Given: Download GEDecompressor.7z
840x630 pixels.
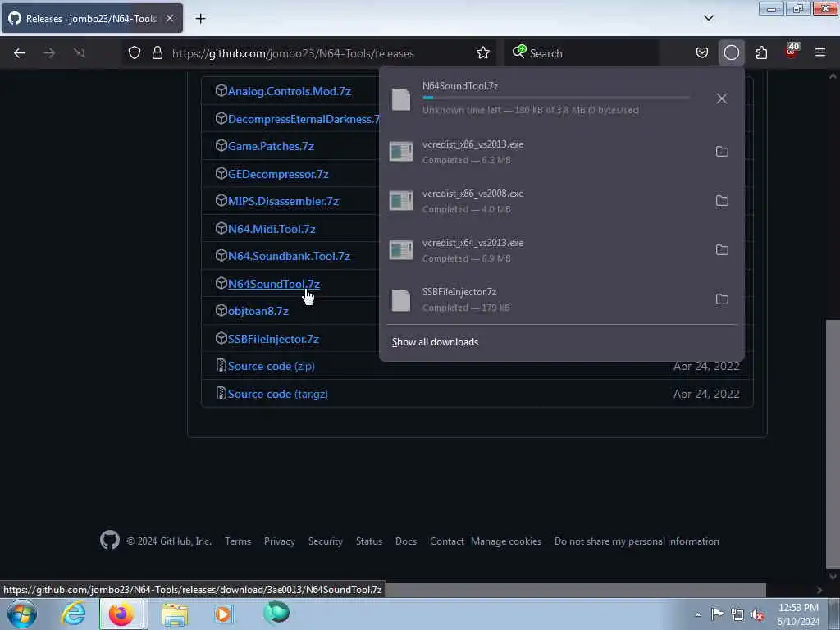Looking at the screenshot, I should pos(278,174).
